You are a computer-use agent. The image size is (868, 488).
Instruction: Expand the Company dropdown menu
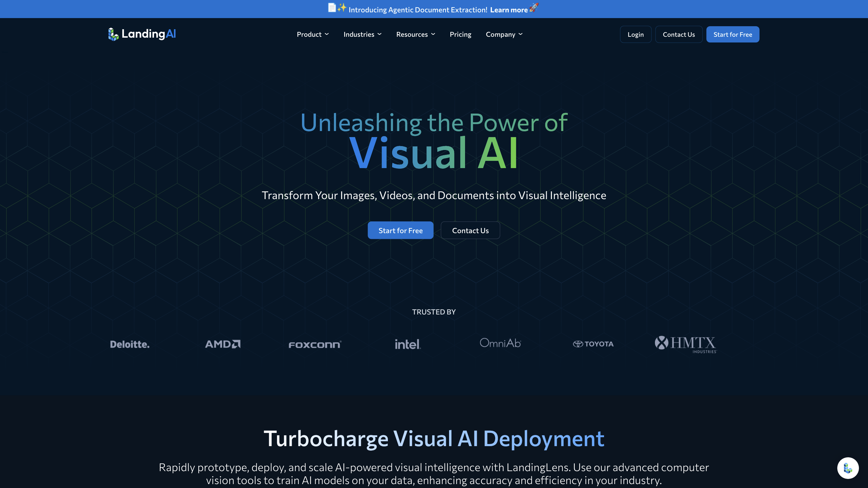(x=504, y=34)
